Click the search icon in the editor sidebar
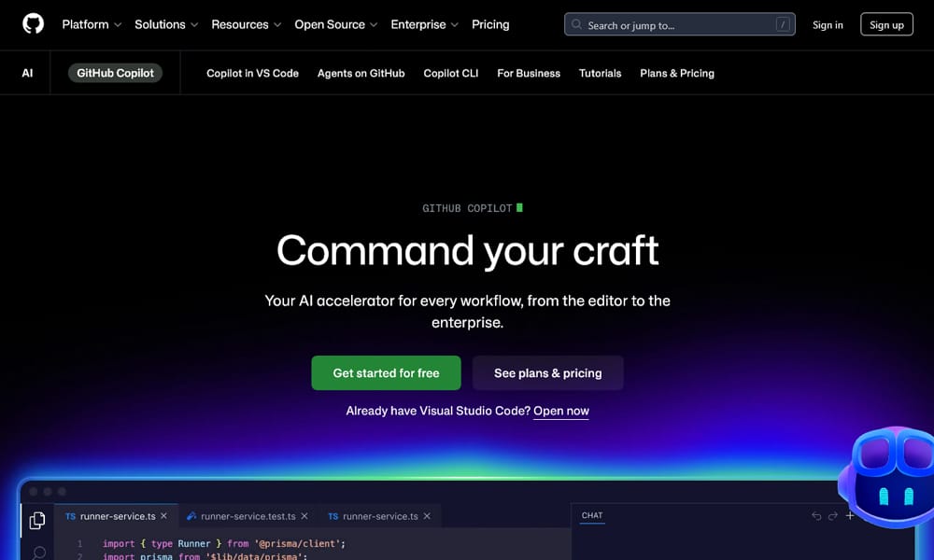This screenshot has height=560, width=934. [37, 553]
